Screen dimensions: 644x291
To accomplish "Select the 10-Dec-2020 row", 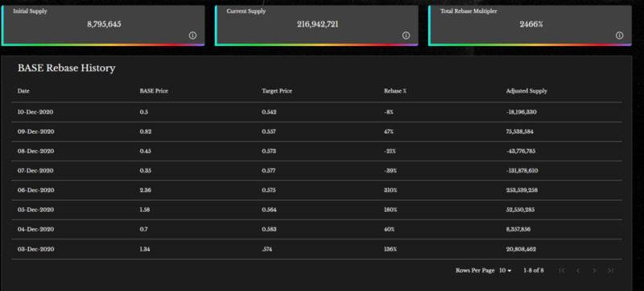I will tap(316, 112).
